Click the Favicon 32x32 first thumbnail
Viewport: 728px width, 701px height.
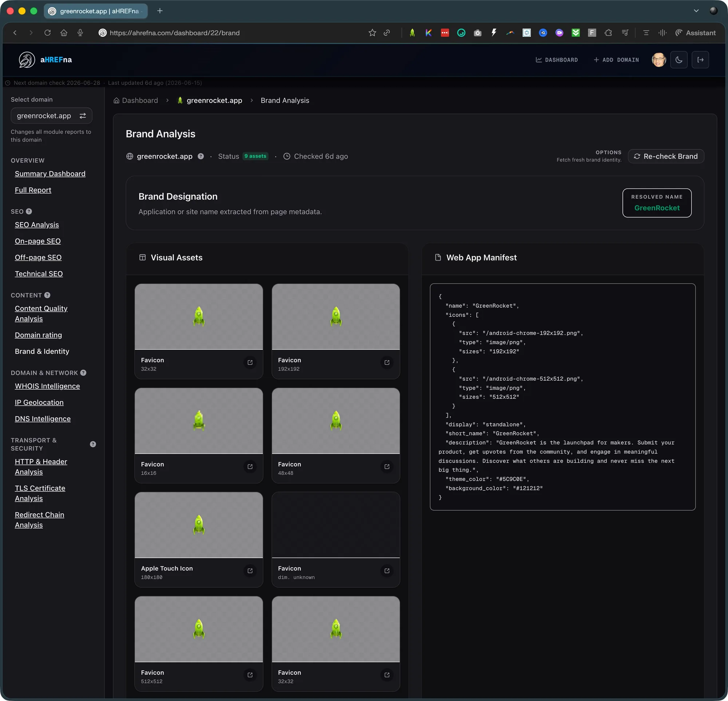[199, 317]
